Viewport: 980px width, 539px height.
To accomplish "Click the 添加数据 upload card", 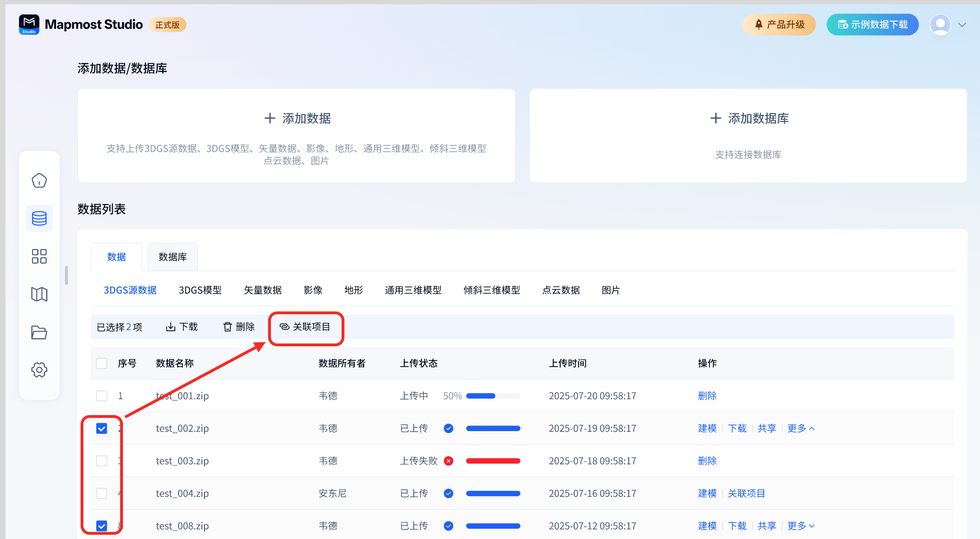I will click(296, 136).
